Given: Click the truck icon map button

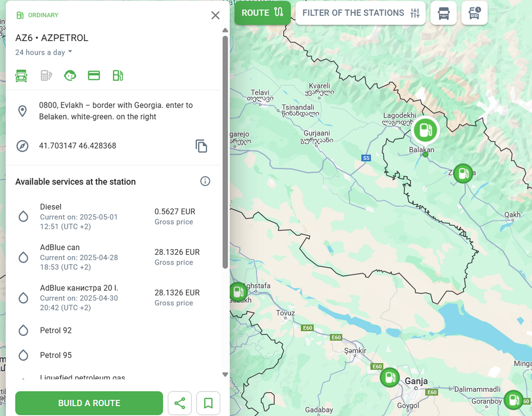Looking at the screenshot, I should (444, 13).
